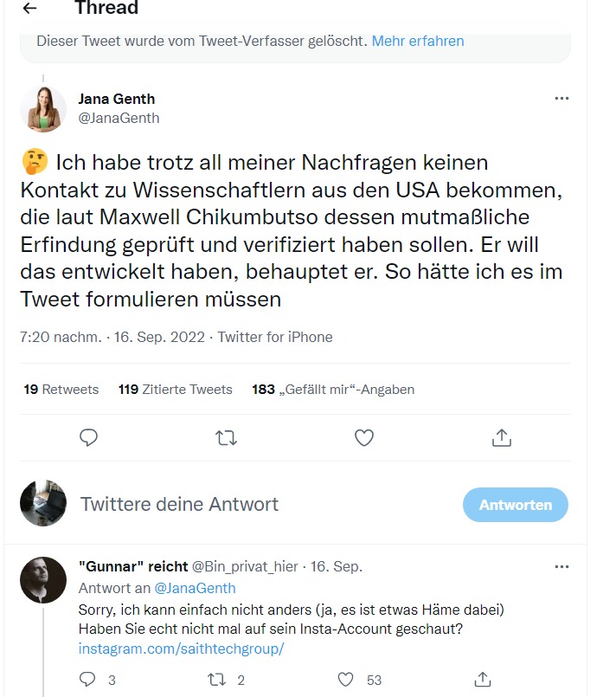Image resolution: width=616 pixels, height=697 pixels.
Task: Open Jana Genth's profile picture
Action: (x=43, y=109)
